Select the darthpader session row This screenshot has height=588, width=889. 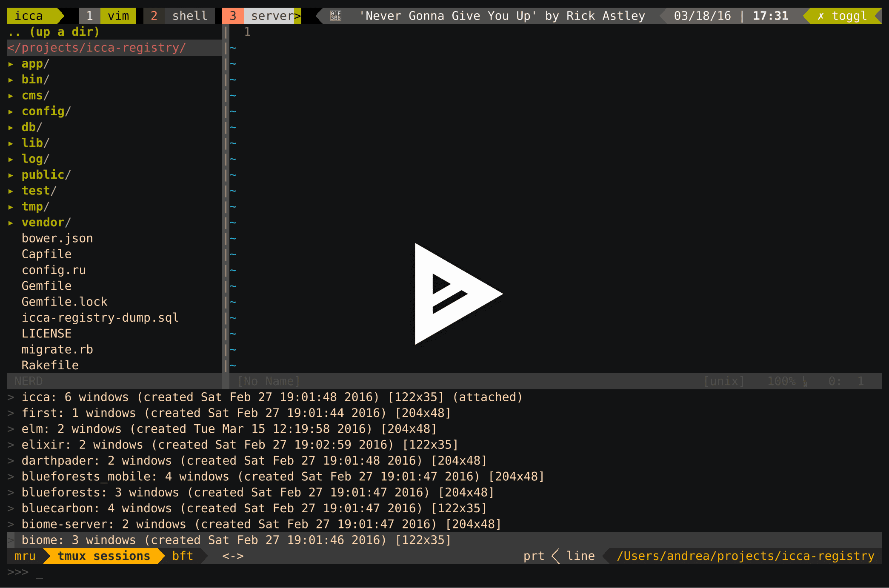[x=254, y=461]
